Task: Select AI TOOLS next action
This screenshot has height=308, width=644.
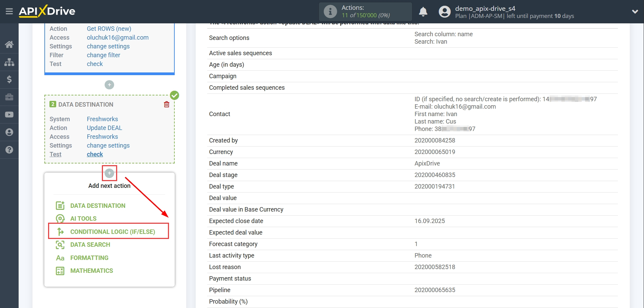Action: (83, 219)
